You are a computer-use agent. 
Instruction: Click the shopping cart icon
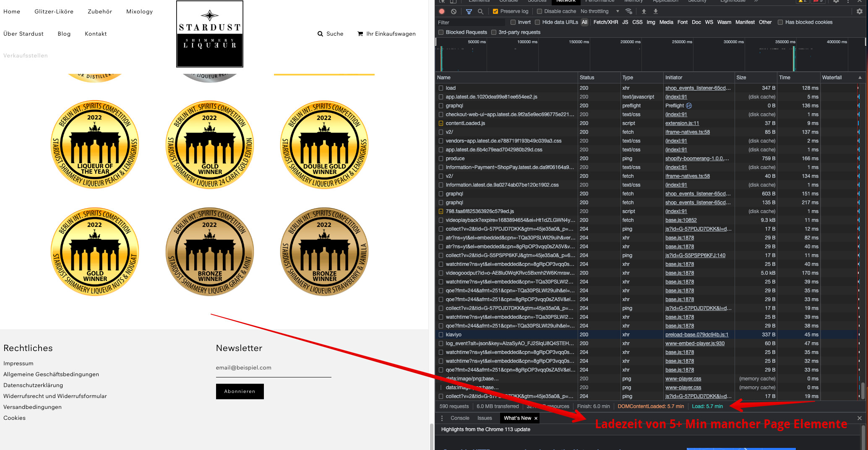(360, 34)
